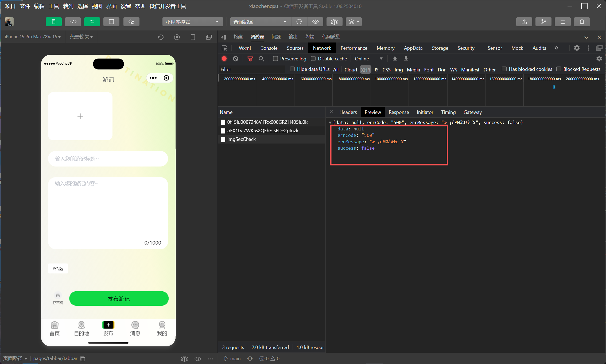
Task: Open the version control branch icon
Action: (543, 22)
